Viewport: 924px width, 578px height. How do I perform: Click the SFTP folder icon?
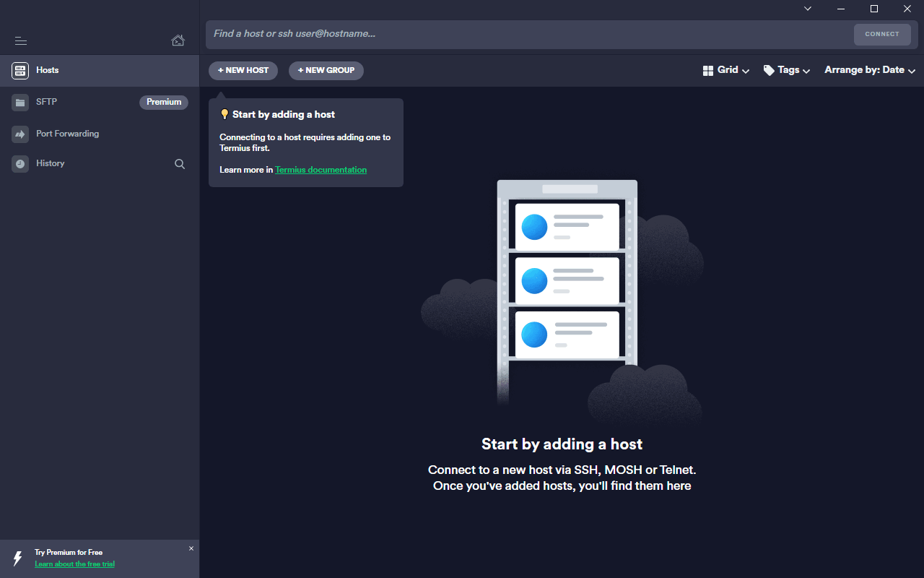20,103
